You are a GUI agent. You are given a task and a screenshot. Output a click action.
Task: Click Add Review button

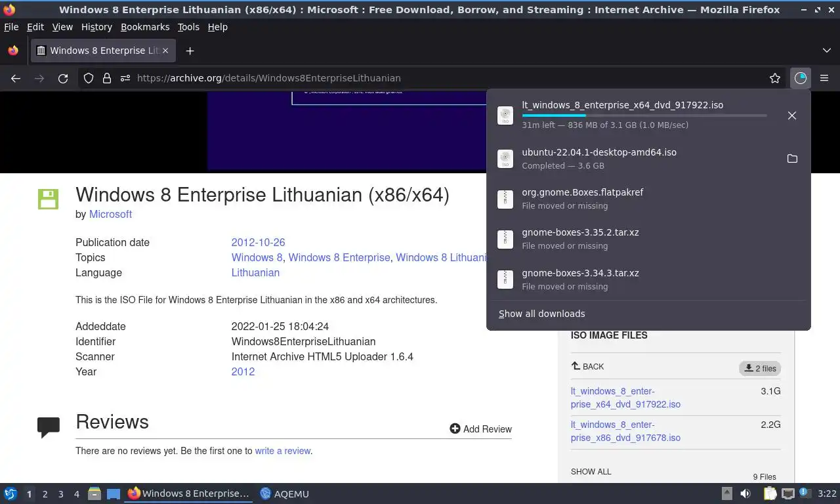(480, 429)
